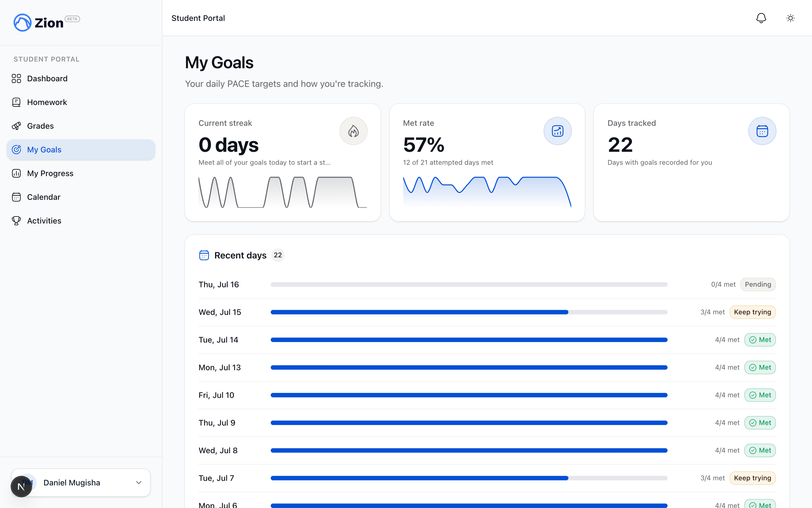Click Keep trying badge for Jul 15
Viewport: 812px width, 508px height.
[x=753, y=312]
